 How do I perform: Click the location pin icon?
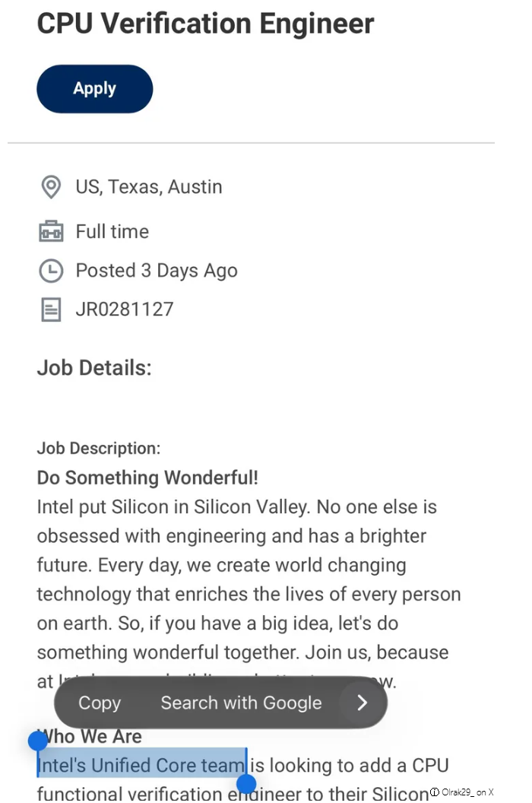[51, 187]
